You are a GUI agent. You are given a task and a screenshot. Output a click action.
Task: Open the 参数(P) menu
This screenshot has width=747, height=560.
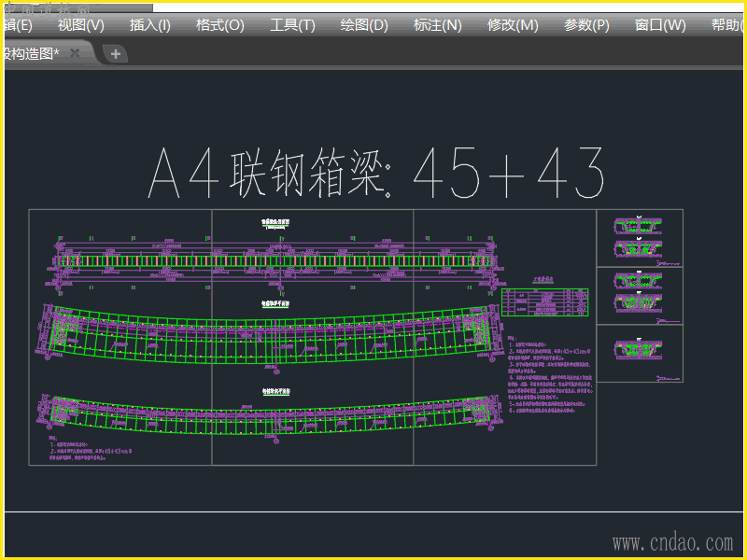(586, 25)
